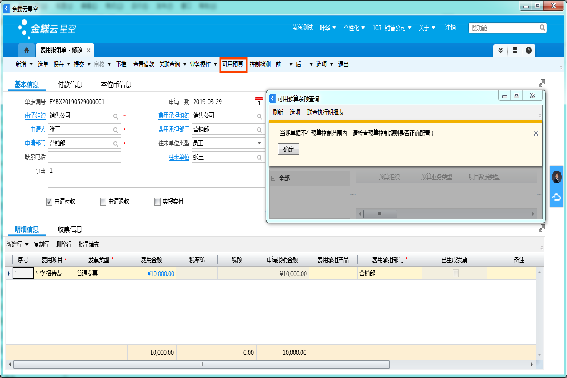Click the lookup magnifier in the 申请组织 field
The height and width of the screenshot is (378, 567).
pos(115,116)
